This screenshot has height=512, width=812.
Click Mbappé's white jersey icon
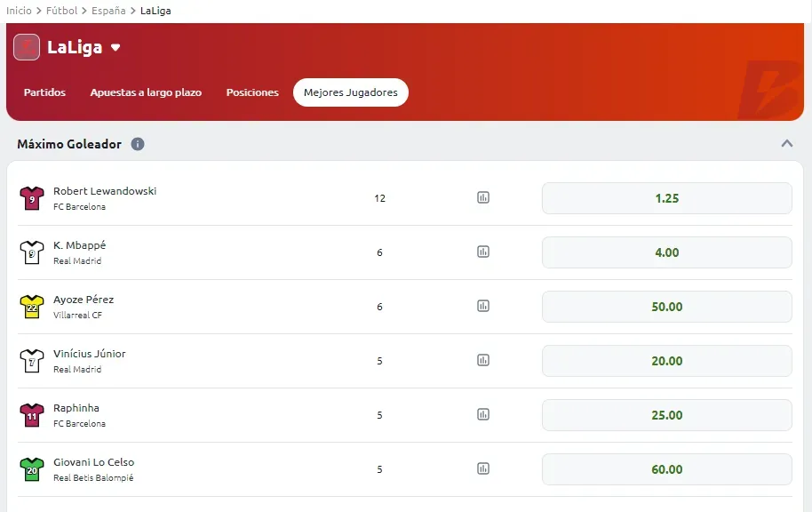click(x=32, y=252)
